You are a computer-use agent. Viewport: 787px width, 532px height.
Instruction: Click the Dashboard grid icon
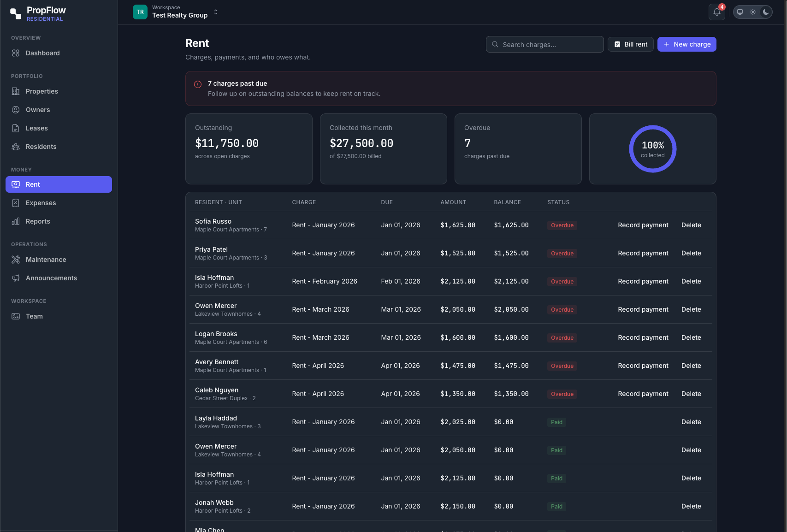pos(16,53)
